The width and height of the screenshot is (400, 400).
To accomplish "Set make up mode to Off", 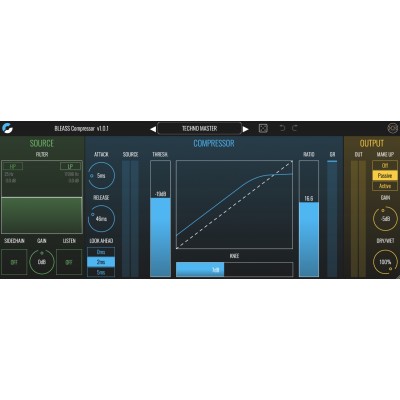I will click(385, 165).
